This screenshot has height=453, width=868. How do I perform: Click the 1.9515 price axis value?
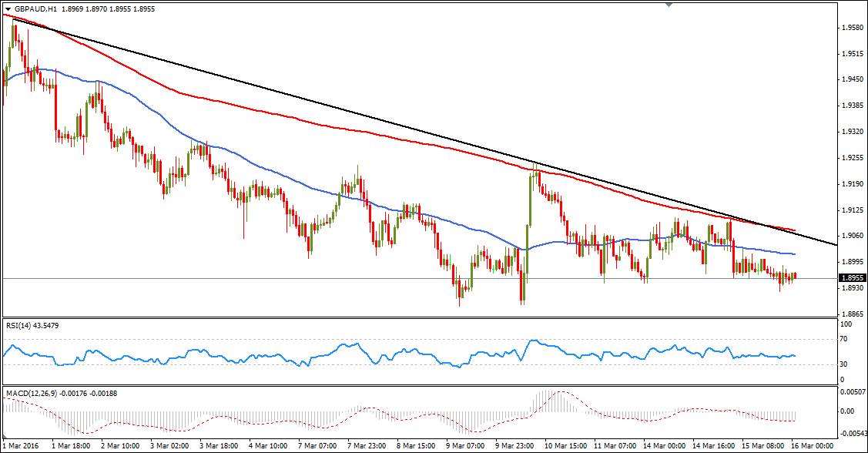tap(853, 54)
